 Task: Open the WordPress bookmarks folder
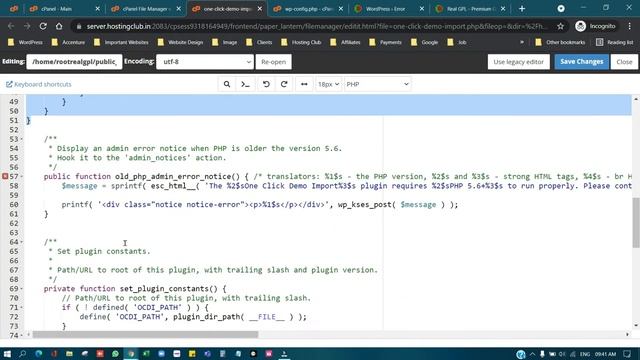pos(25,42)
